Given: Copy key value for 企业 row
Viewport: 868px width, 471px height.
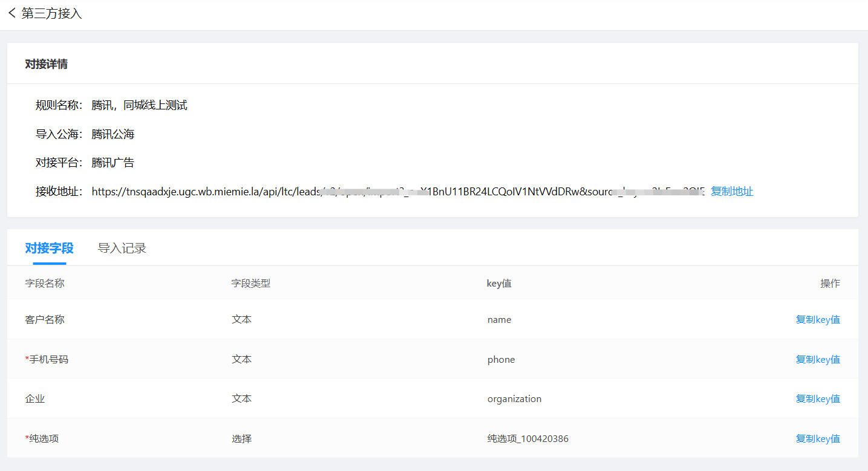Looking at the screenshot, I should (x=817, y=399).
